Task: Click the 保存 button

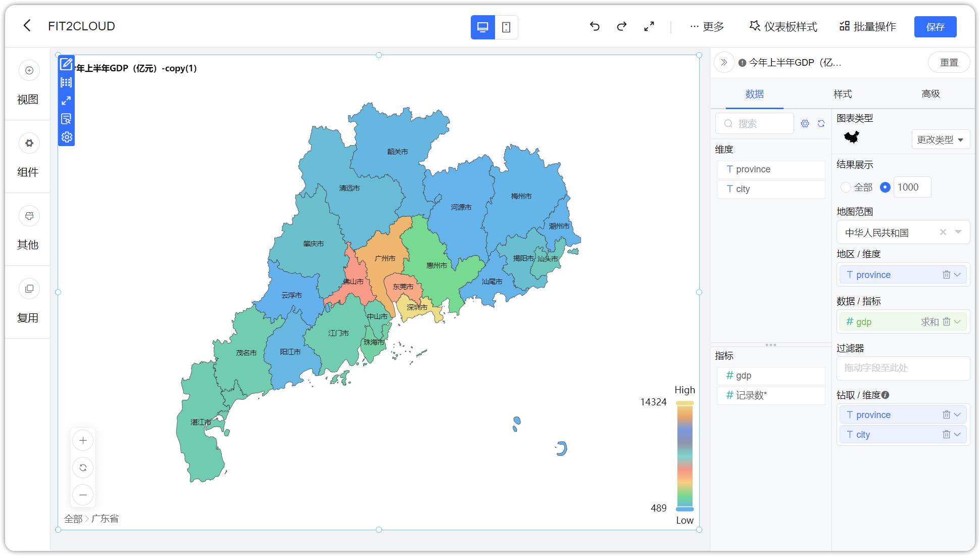Action: point(935,26)
